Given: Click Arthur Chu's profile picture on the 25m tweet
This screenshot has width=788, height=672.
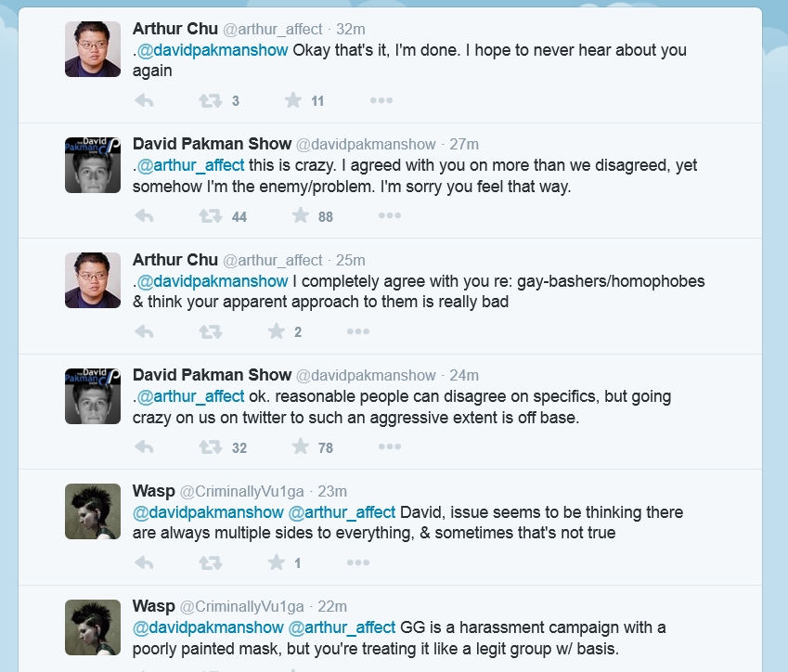Looking at the screenshot, I should (x=93, y=280).
